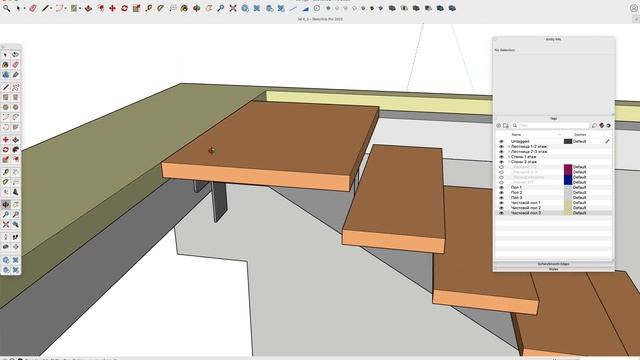The image size is (640, 360).
Task: Collapse the Tags panel header
Action: coord(553,118)
